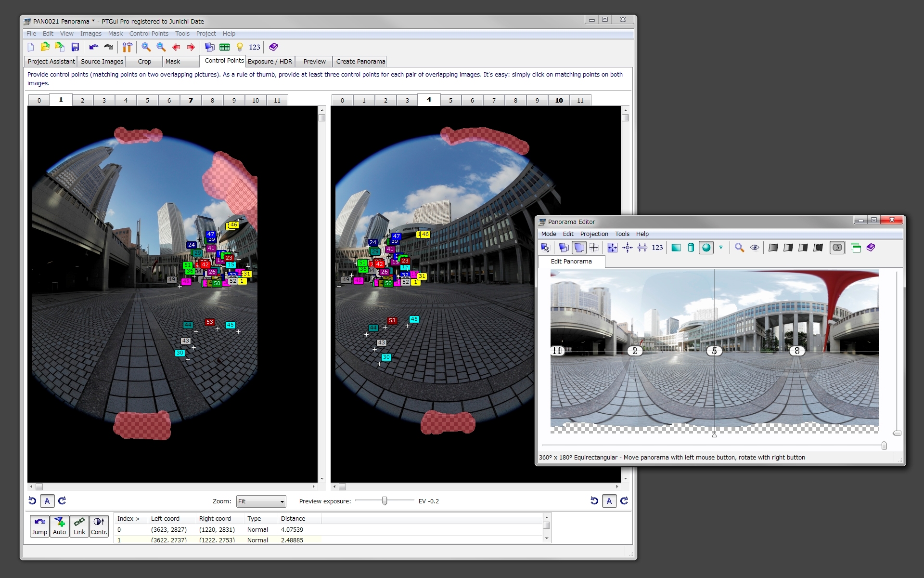Open the Control Points menu

[149, 34]
